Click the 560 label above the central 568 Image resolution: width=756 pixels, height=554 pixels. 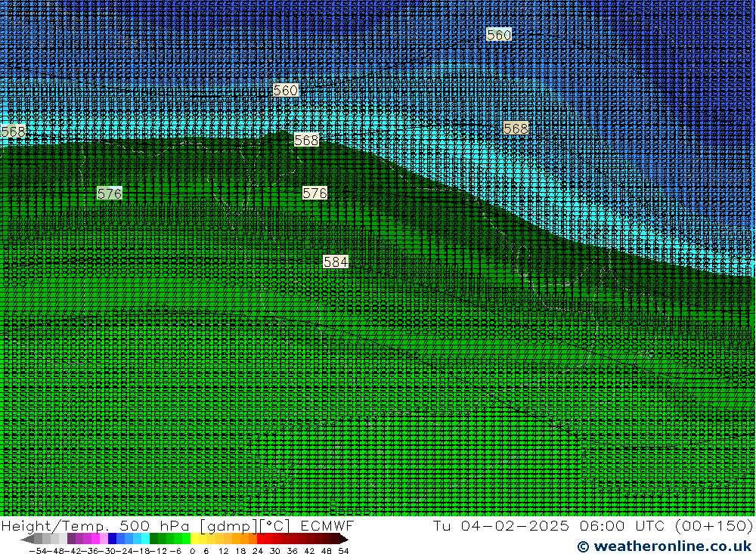tap(286, 91)
